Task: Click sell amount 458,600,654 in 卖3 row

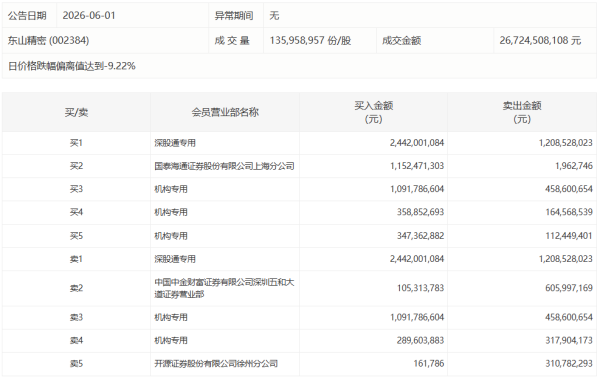Action: (569, 318)
